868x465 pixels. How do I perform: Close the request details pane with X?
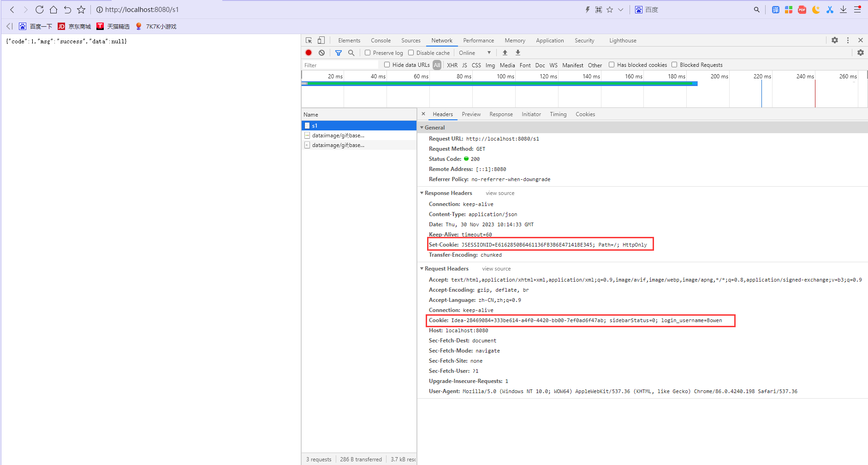pos(423,114)
